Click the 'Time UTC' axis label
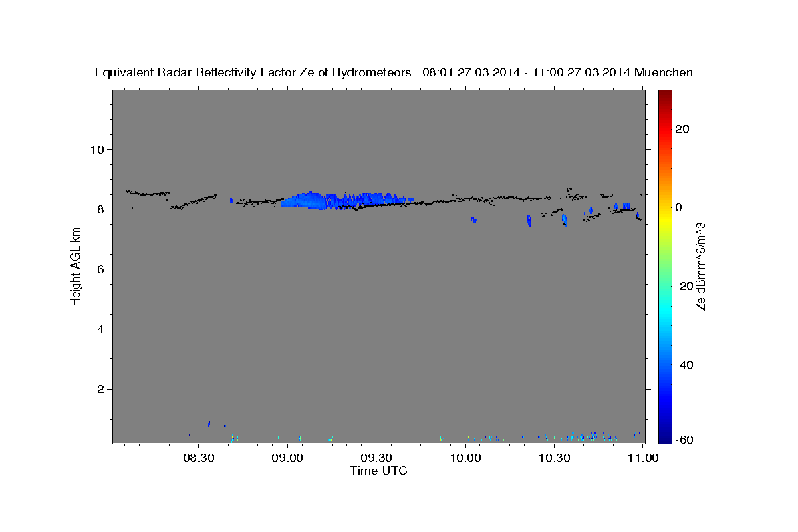Screen dimensions: 798x532 378,471
